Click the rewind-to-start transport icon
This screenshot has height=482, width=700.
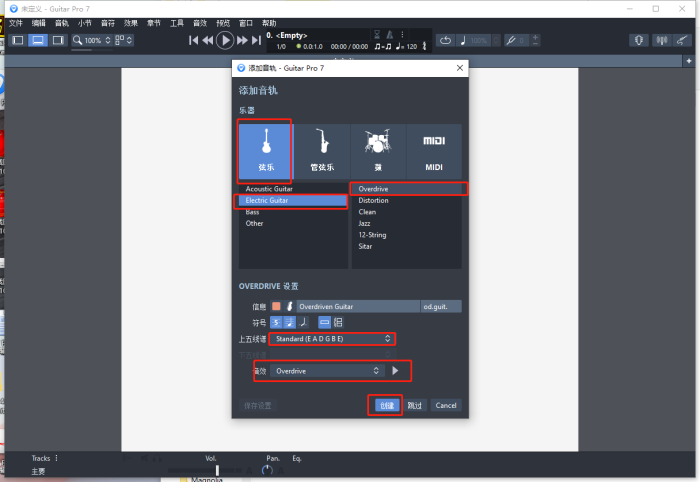(x=194, y=40)
